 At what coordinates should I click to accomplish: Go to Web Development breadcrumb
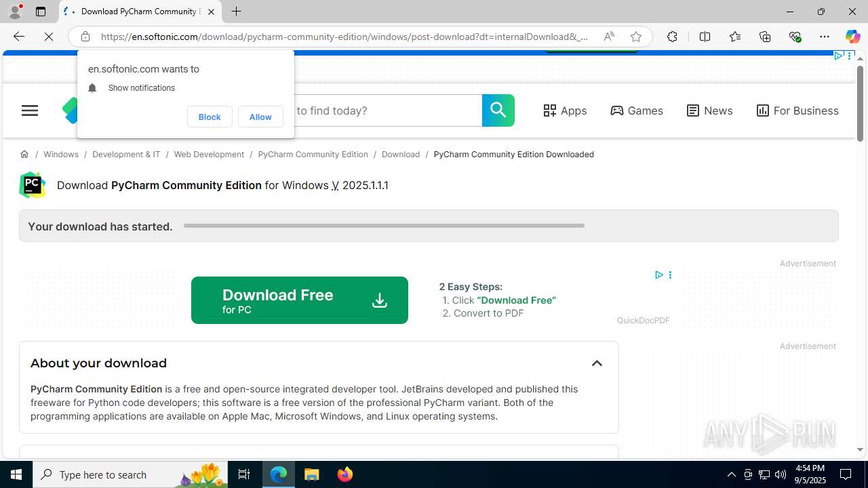[x=209, y=155]
